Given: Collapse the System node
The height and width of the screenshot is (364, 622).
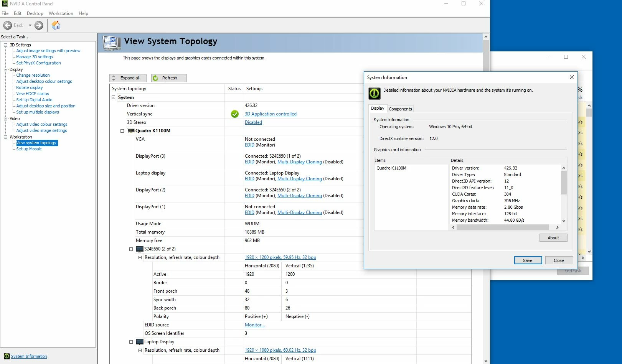Looking at the screenshot, I should click(x=114, y=97).
